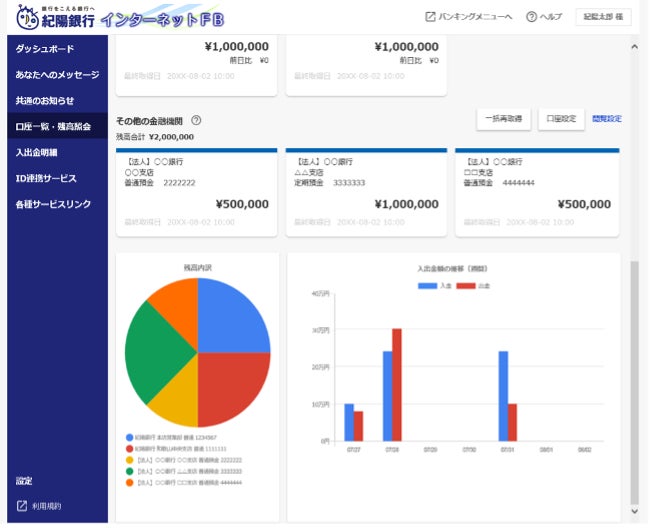Click the scroll up arrow of the page scrollbar
The image size is (652, 528).
(634, 47)
